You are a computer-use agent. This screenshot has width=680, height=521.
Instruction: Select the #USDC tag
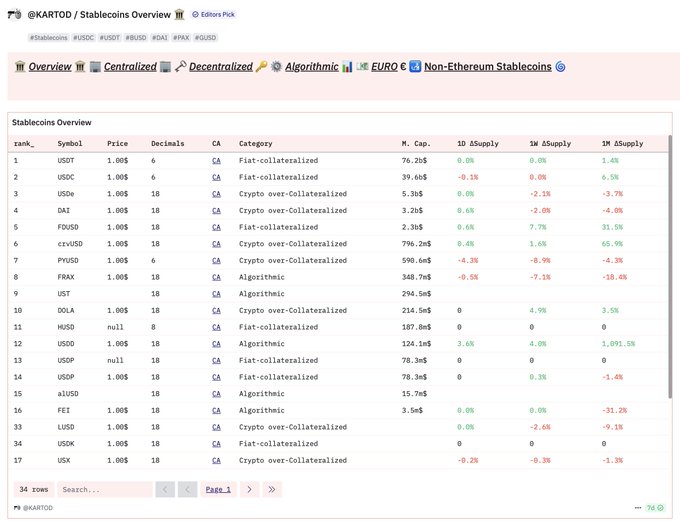pyautogui.click(x=83, y=38)
